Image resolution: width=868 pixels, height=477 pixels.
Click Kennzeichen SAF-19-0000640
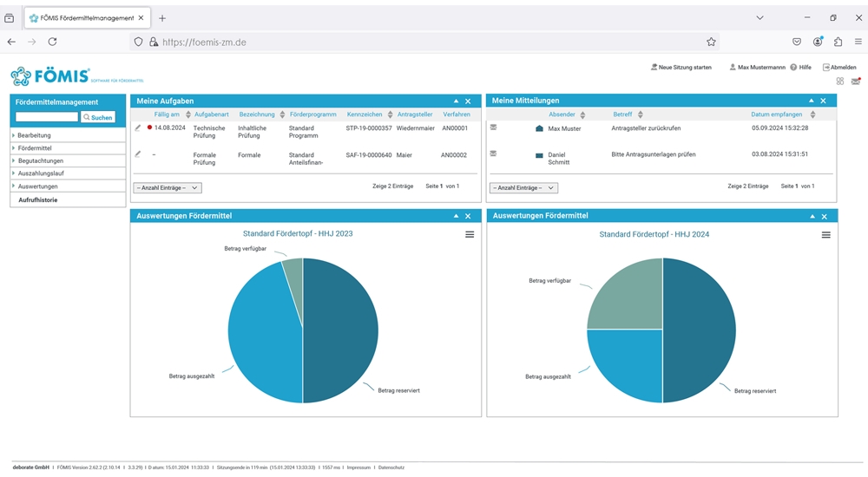[x=369, y=155]
